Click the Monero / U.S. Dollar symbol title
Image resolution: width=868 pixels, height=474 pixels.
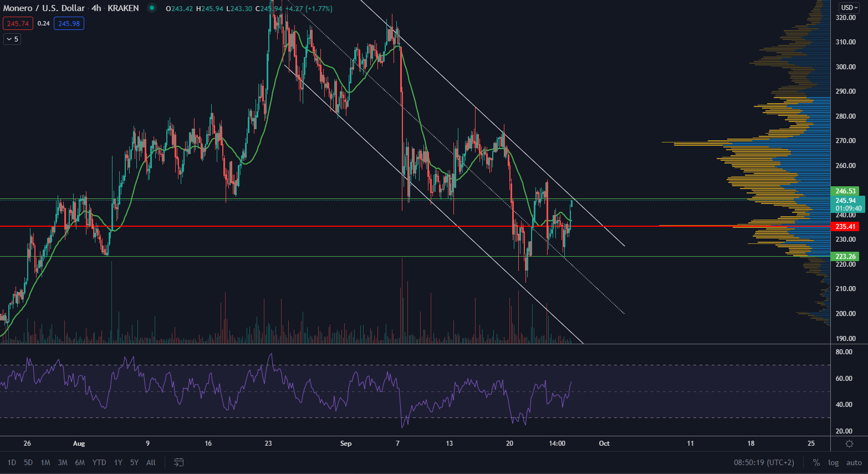44,8
